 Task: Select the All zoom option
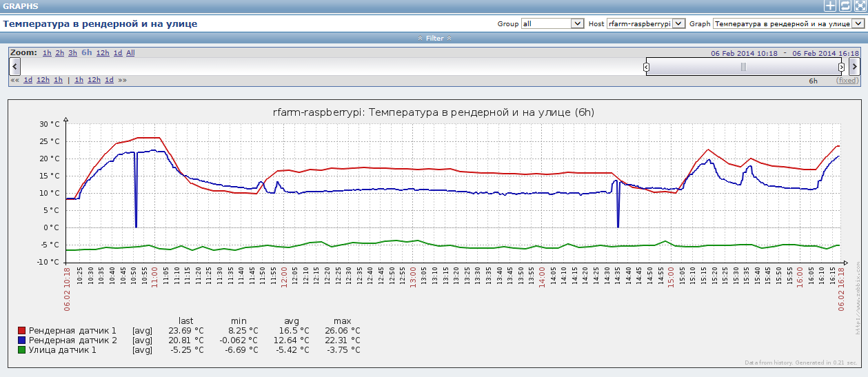pyautogui.click(x=130, y=53)
